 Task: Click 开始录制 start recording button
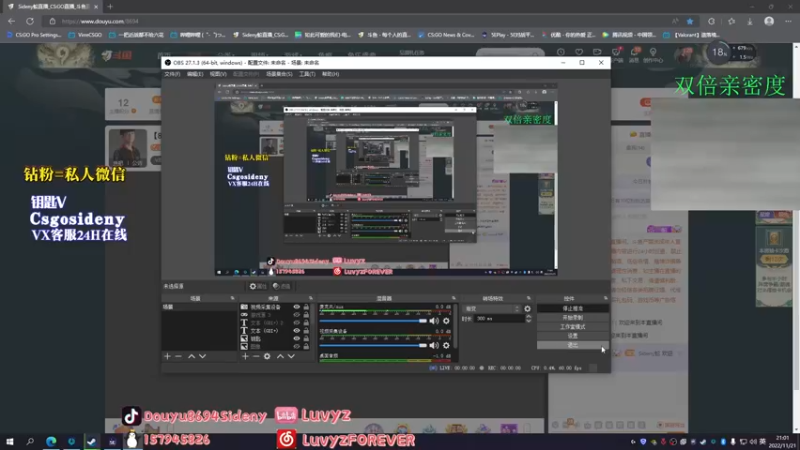[x=572, y=317]
